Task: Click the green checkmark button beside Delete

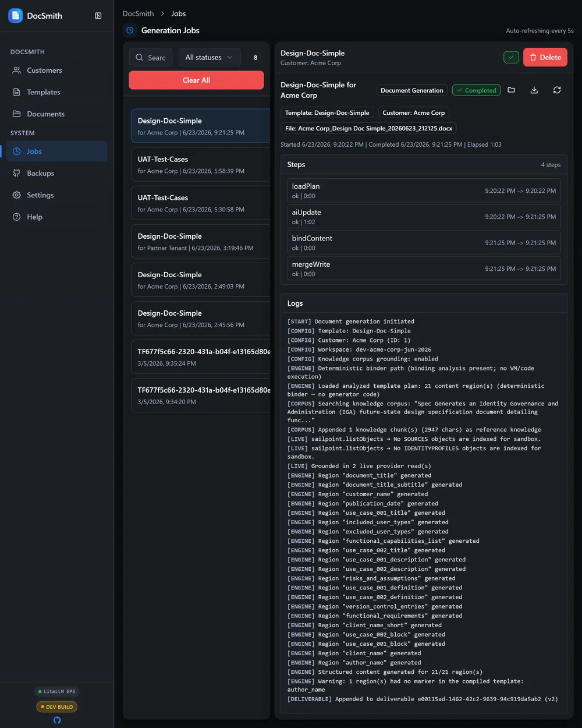Action: tap(511, 57)
